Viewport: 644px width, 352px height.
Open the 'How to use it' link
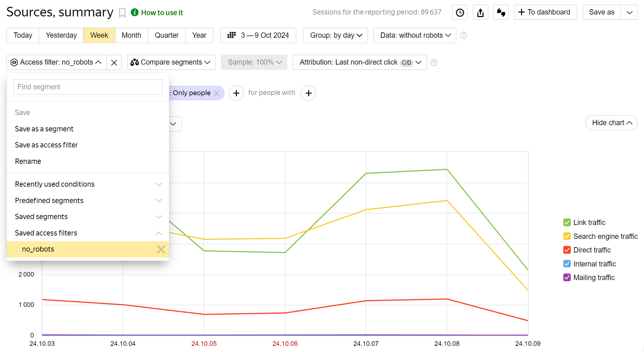[161, 13]
